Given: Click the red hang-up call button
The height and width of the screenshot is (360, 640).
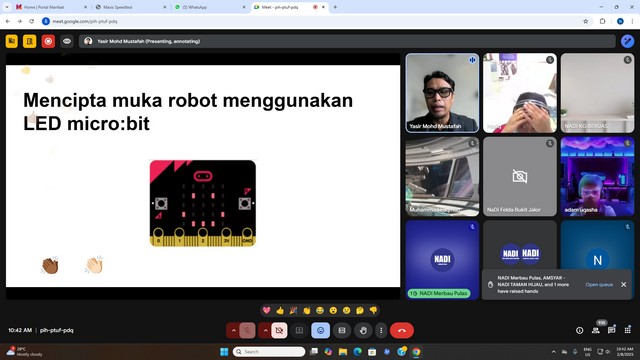Looking at the screenshot, I should point(402,330).
